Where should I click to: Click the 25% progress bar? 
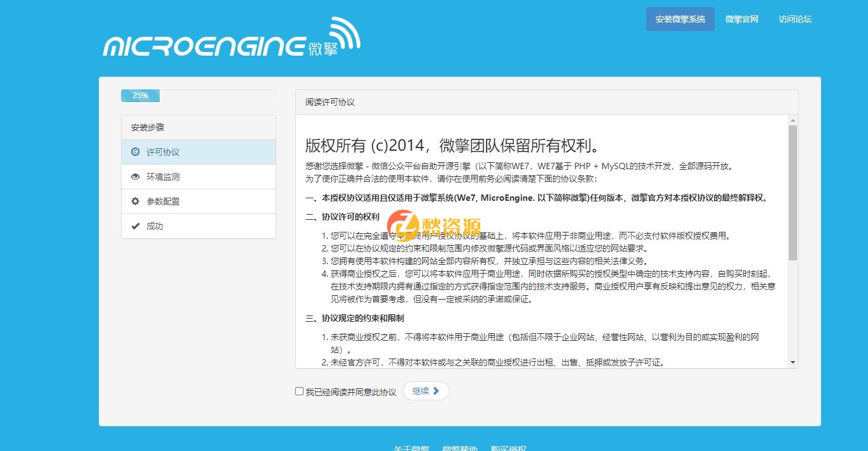pyautogui.click(x=139, y=95)
